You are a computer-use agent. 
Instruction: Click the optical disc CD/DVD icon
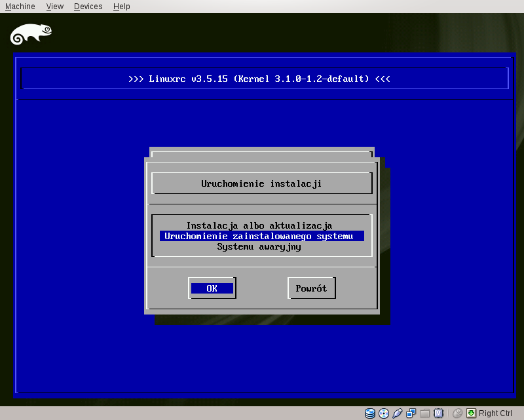tap(384, 413)
